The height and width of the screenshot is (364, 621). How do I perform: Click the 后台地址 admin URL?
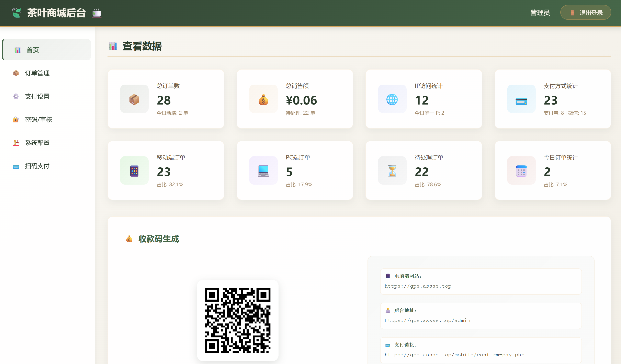click(x=427, y=320)
